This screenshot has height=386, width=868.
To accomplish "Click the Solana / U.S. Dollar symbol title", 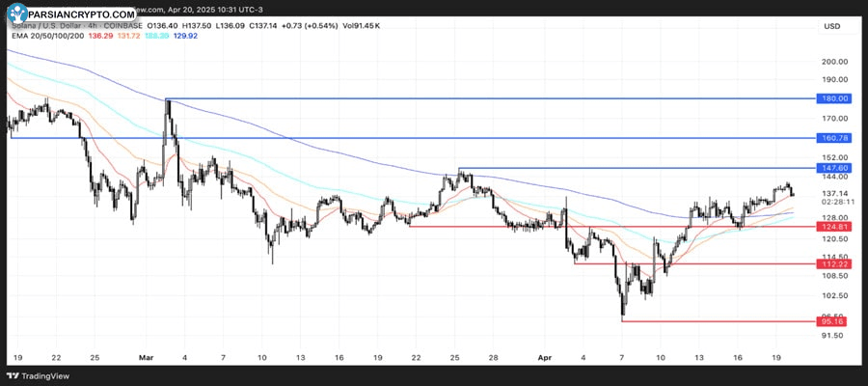I will (45, 25).
